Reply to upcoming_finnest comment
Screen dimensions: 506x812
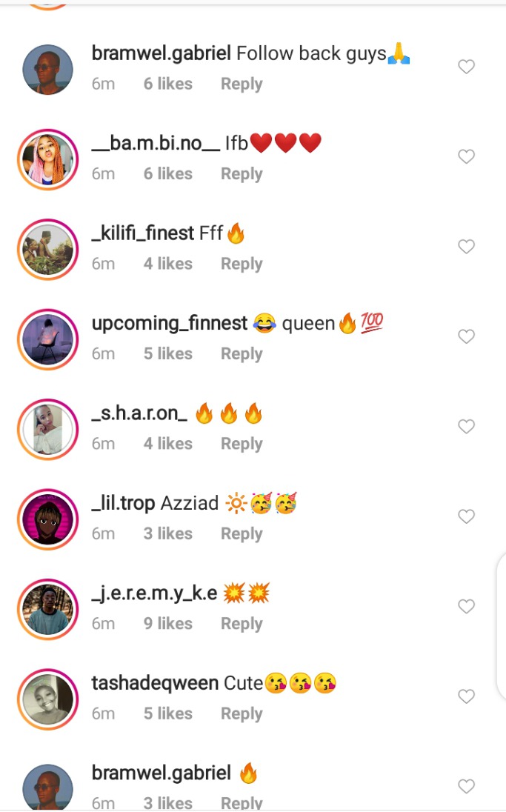coord(242,353)
